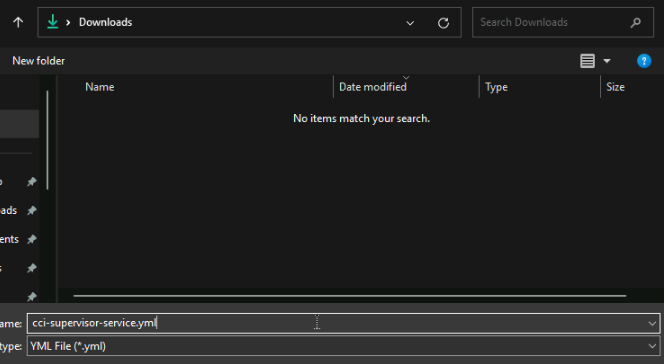Click pin icon beside ents item
This screenshot has width=664, height=364.
coord(32,239)
